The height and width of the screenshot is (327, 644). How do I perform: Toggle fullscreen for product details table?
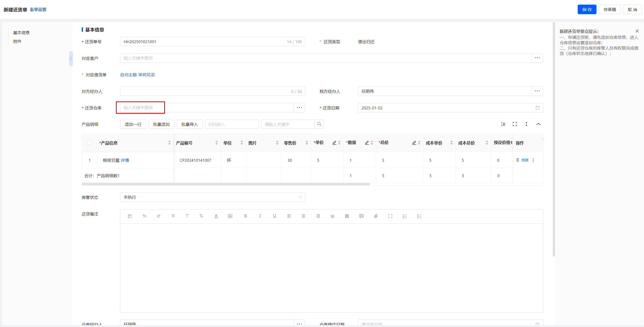pyautogui.click(x=514, y=124)
